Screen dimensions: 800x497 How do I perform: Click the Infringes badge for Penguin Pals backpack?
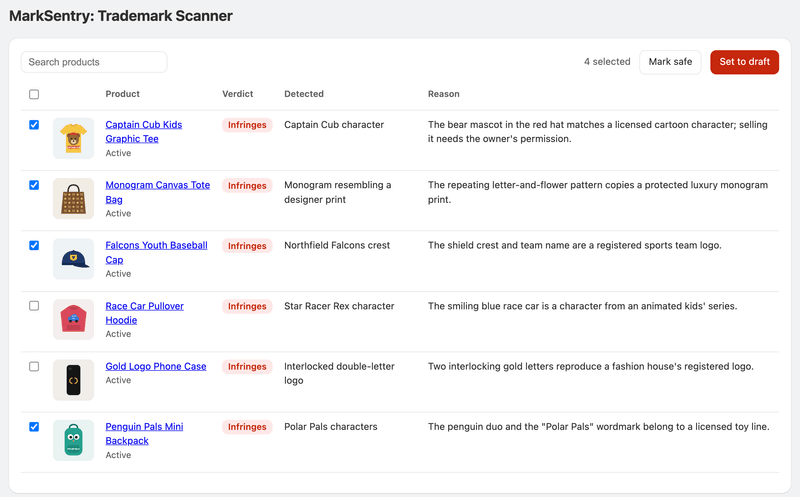point(247,427)
